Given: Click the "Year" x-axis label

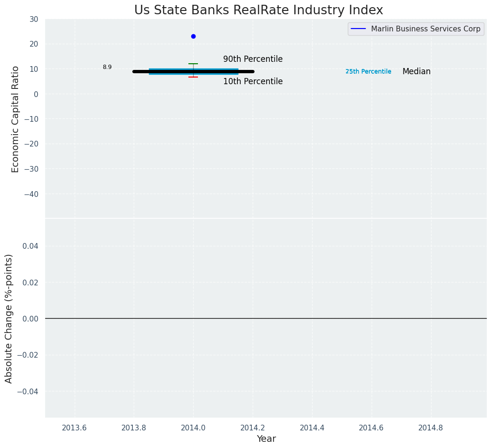Looking at the screenshot, I should (266, 439).
